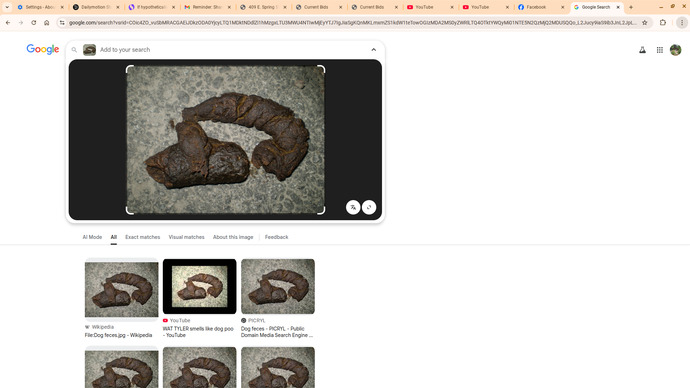Open the Search Labs flask icon

642,50
